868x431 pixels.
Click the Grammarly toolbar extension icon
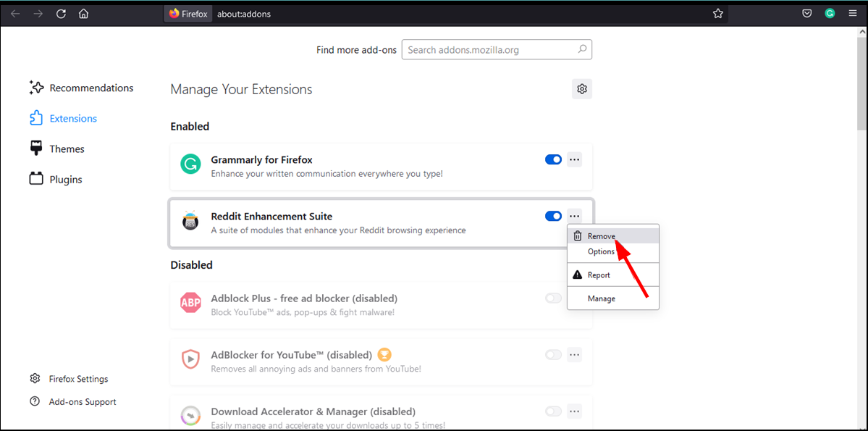(830, 14)
